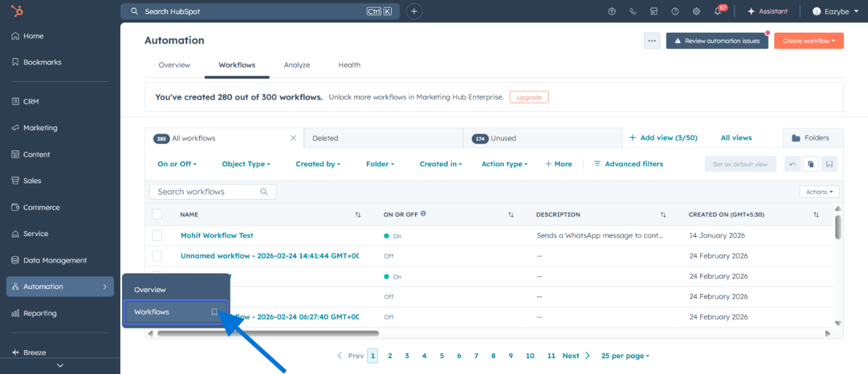Open the All views link
This screenshot has width=868, height=374.
point(736,138)
